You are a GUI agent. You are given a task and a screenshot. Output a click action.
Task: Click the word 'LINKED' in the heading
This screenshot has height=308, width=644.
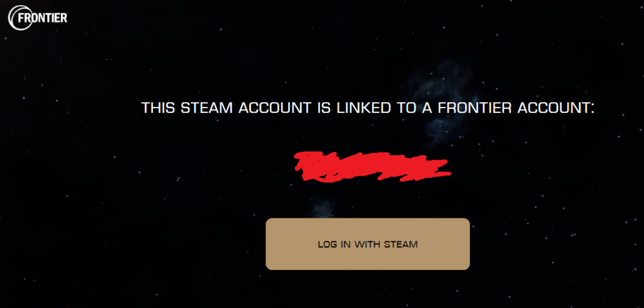(364, 108)
